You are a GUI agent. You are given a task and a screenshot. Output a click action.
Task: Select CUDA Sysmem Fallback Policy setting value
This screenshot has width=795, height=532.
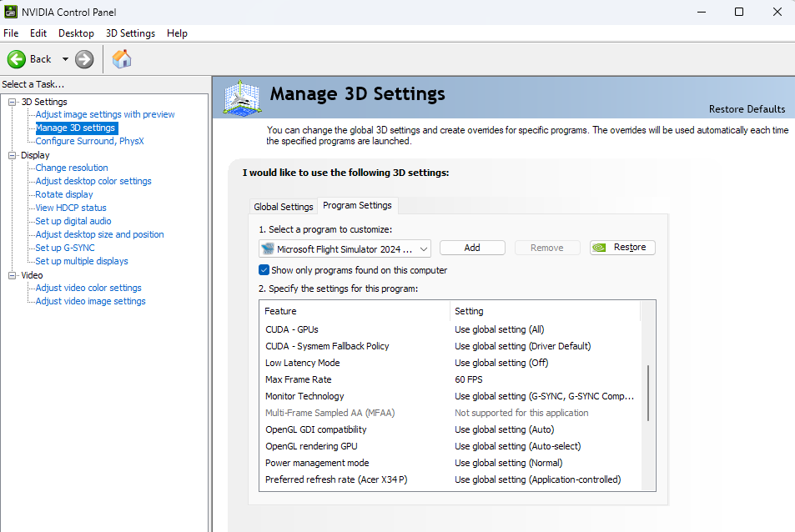[523, 346]
